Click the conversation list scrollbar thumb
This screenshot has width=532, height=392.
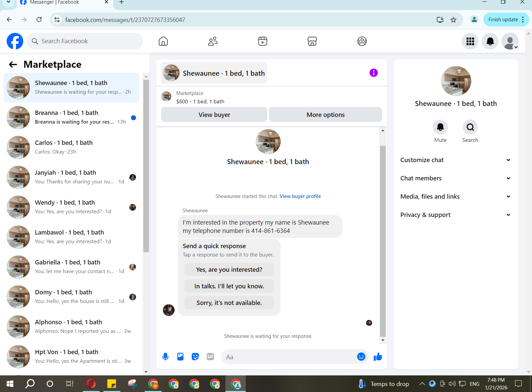[x=146, y=166]
